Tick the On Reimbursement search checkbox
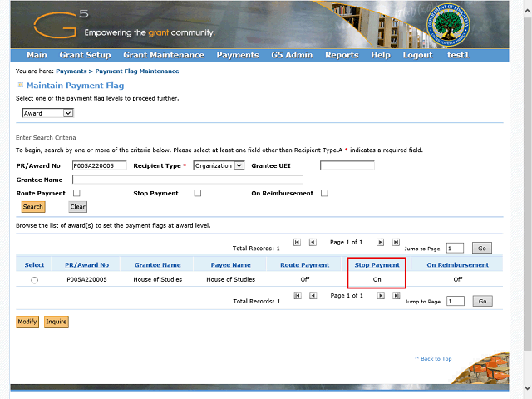This screenshot has width=532, height=399. click(x=324, y=193)
